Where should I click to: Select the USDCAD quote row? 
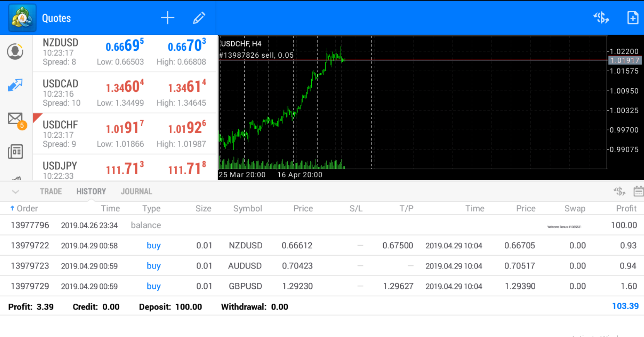pos(125,92)
